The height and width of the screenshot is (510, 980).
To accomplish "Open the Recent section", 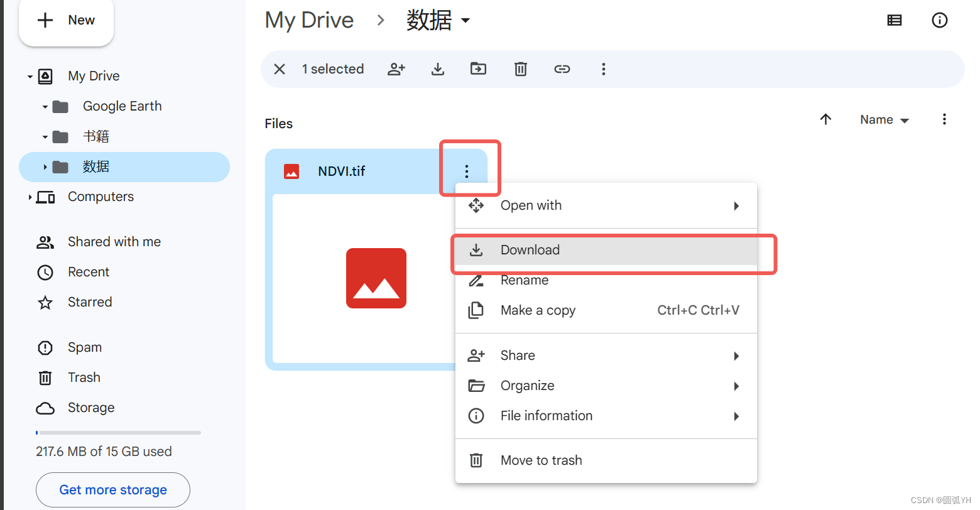I will (89, 272).
